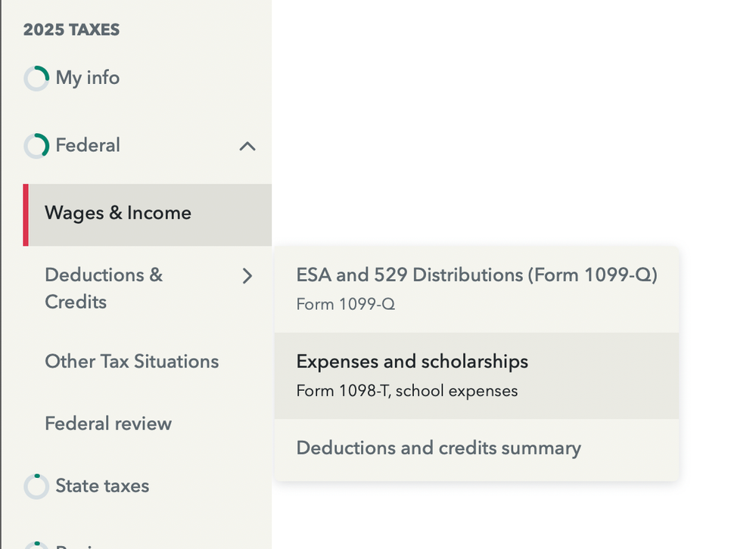The width and height of the screenshot is (756, 549).
Task: Click the 2025 TAXES heading
Action: click(72, 30)
